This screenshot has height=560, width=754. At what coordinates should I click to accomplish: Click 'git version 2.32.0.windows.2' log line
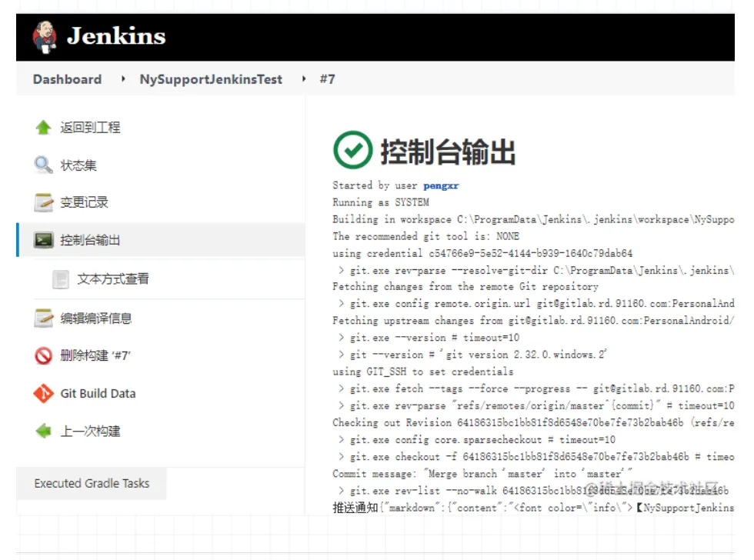point(472,355)
